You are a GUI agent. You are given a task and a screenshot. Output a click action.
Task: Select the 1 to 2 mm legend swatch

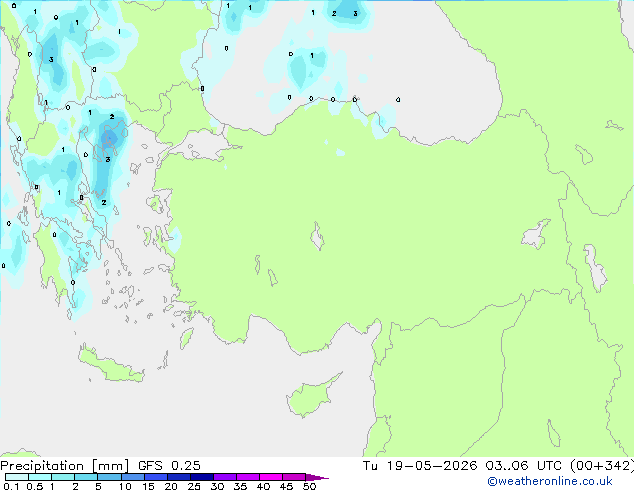tap(63, 477)
